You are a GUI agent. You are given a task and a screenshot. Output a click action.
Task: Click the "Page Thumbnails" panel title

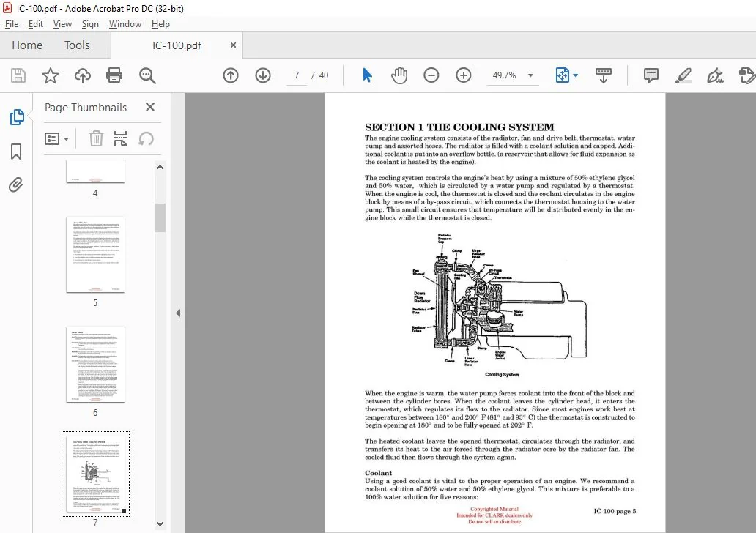86,108
